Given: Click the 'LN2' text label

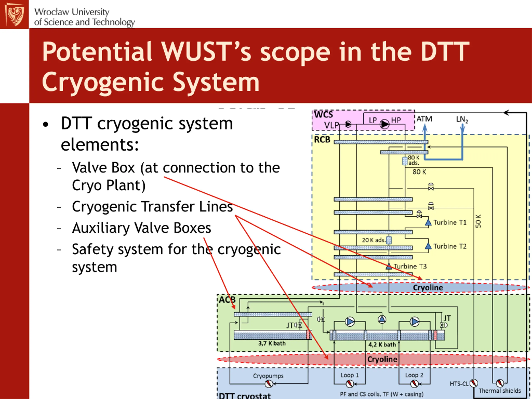Looking at the screenshot, I should click(x=462, y=119).
